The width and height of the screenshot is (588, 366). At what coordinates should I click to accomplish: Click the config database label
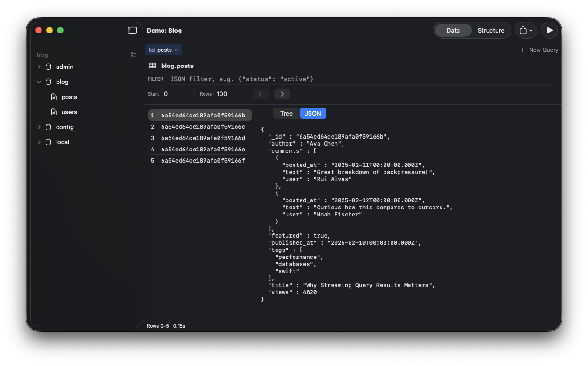[x=65, y=127]
